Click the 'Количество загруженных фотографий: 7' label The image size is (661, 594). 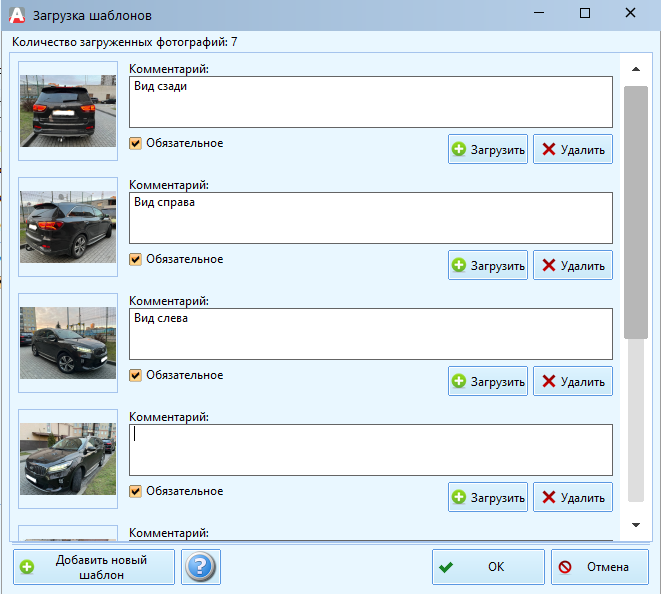[124, 42]
